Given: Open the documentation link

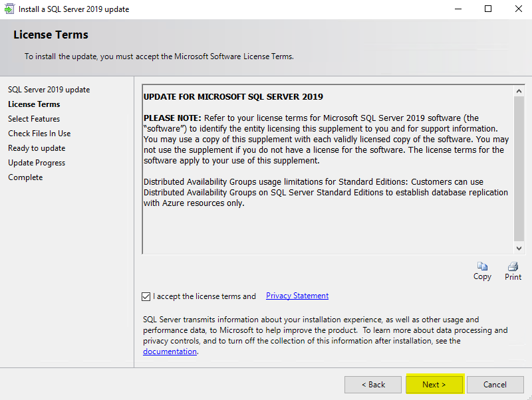Looking at the screenshot, I should 170,351.
